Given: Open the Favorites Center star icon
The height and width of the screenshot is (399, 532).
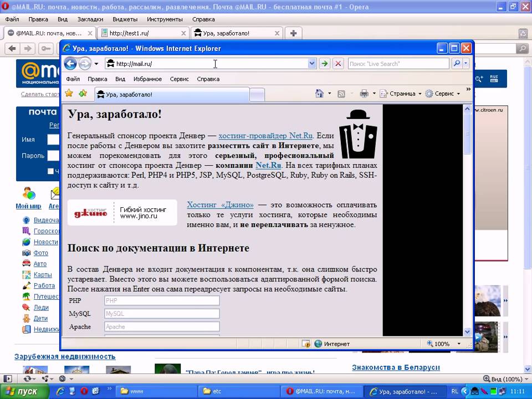Looking at the screenshot, I should coord(69,93).
